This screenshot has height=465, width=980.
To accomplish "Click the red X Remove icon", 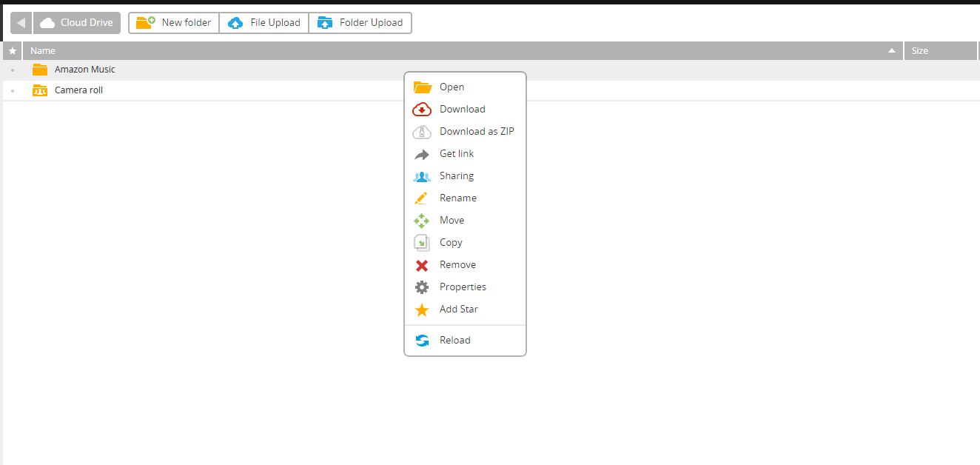I will click(x=421, y=265).
